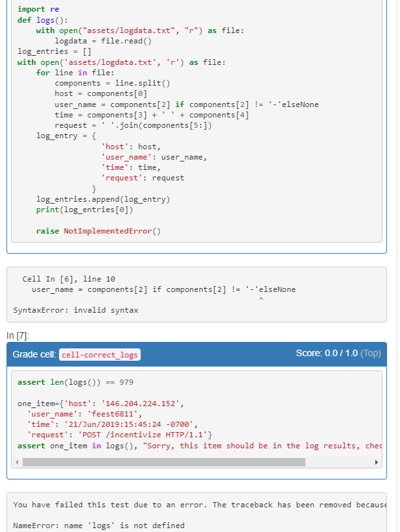Image resolution: width=400 pixels, height=532 pixels.
Task: Click the top code cell border
Action: pos(194,3)
